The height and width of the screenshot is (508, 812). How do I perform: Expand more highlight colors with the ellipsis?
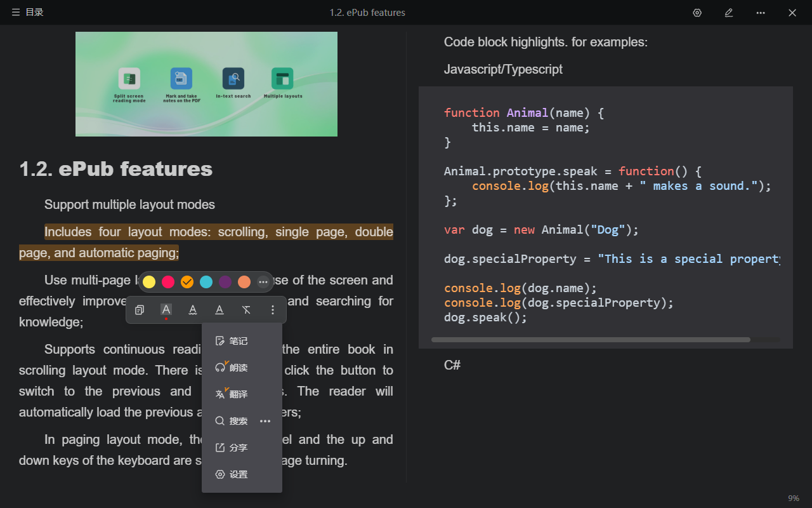(x=263, y=282)
